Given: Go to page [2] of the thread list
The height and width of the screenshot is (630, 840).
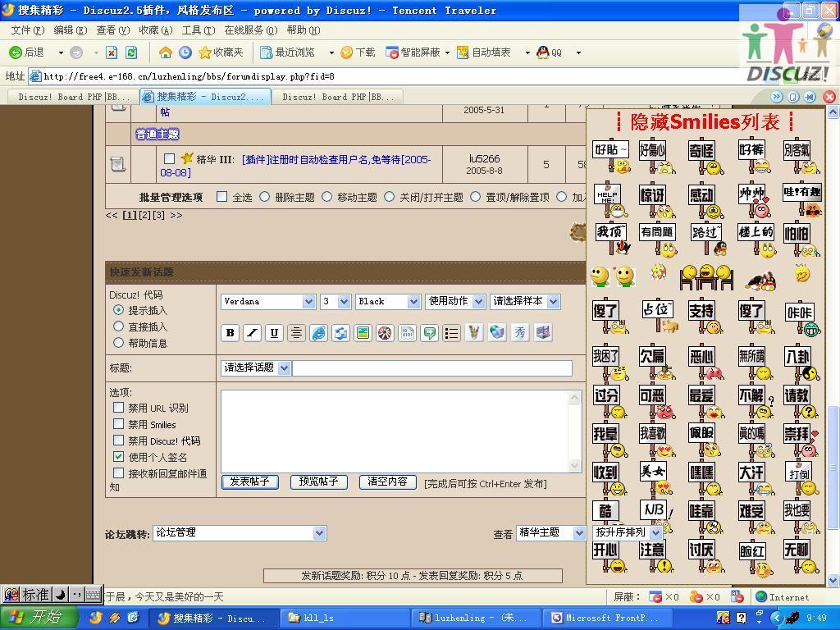Looking at the screenshot, I should [x=144, y=216].
